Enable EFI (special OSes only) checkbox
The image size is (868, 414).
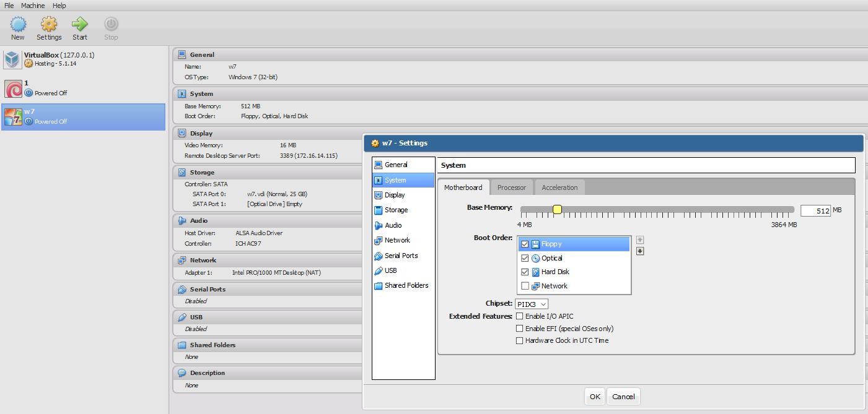(519, 329)
